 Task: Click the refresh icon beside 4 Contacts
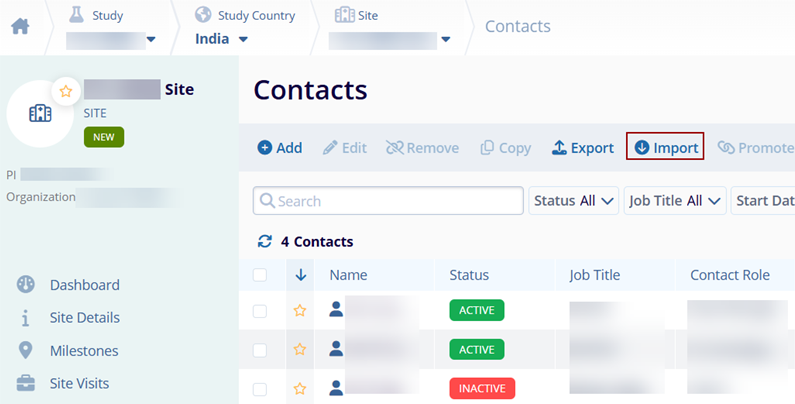pos(265,241)
